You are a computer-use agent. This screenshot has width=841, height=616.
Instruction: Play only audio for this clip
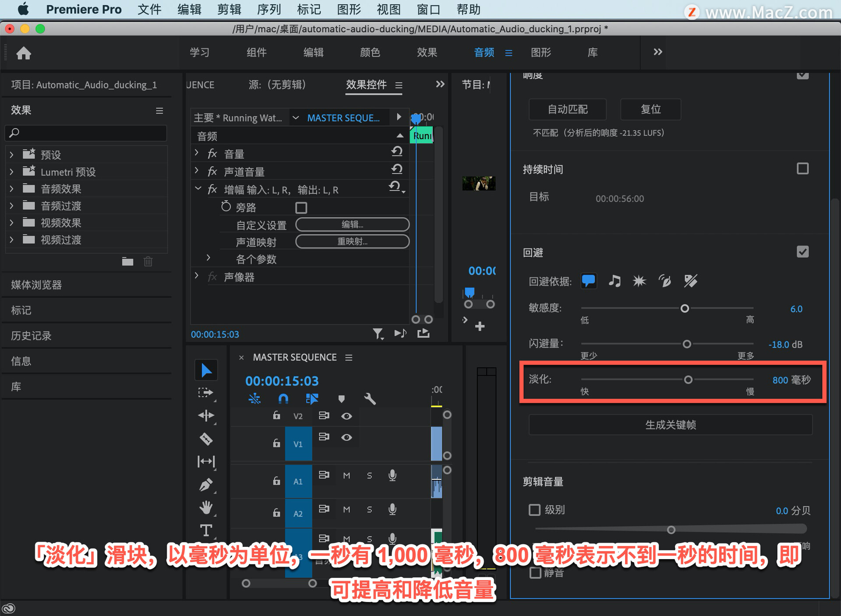(400, 334)
